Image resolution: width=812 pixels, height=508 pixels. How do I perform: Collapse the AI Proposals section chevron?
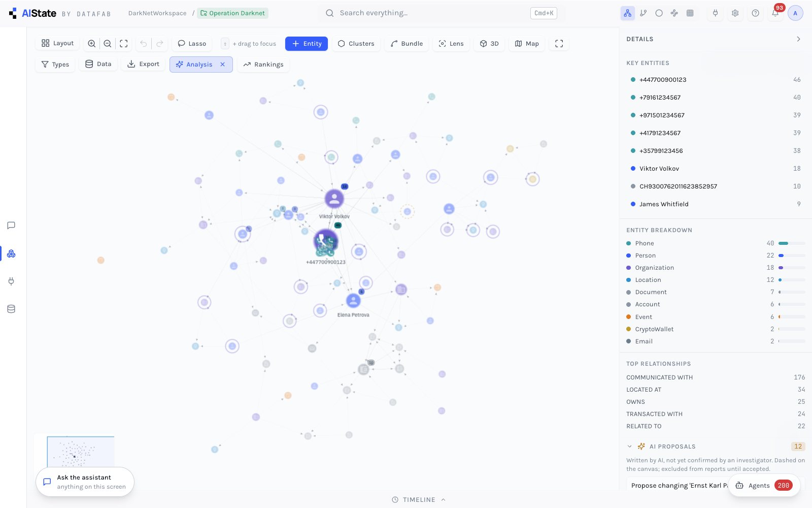pyautogui.click(x=630, y=447)
